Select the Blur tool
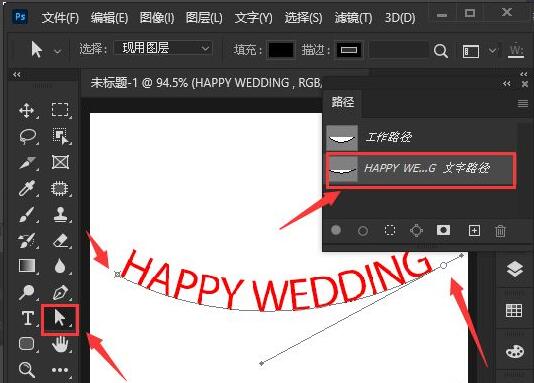This screenshot has height=383, width=534. (60, 266)
